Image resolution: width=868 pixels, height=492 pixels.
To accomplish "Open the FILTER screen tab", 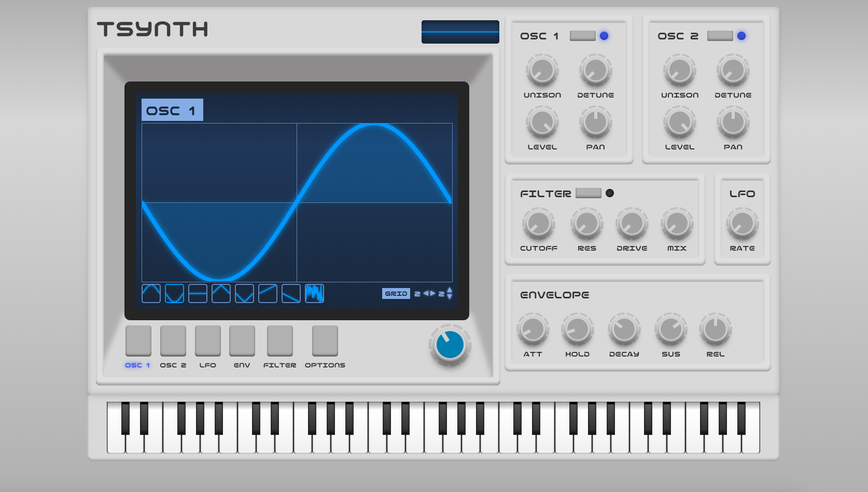I will point(280,341).
